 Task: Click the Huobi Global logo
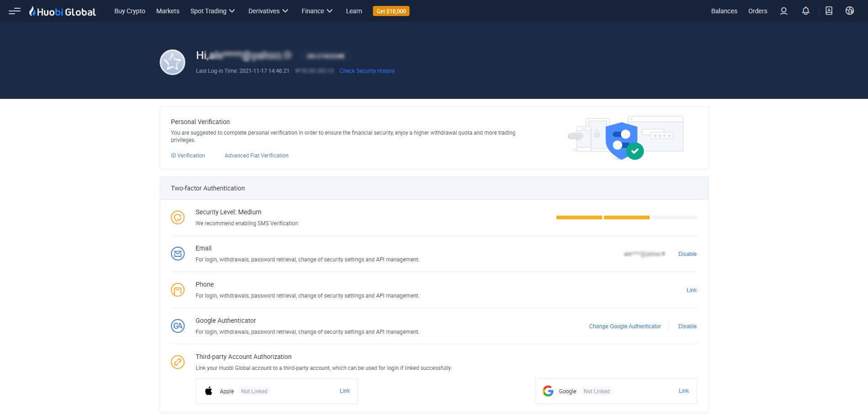point(63,11)
